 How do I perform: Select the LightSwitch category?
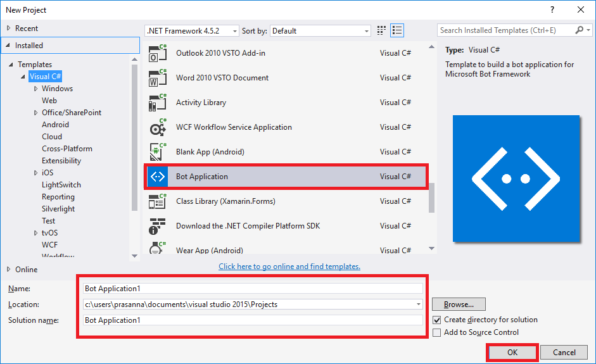(x=61, y=185)
